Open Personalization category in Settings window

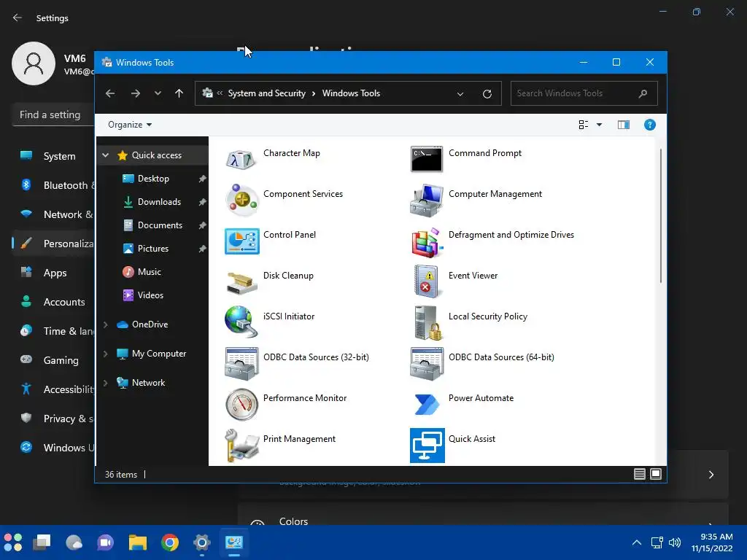click(53, 244)
